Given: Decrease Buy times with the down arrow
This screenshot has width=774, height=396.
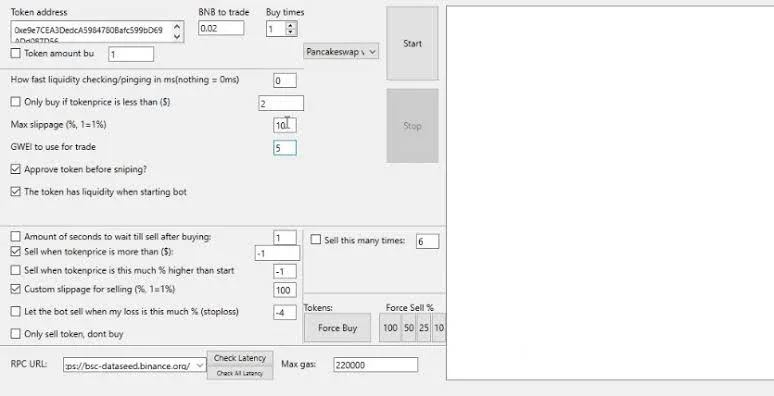Looking at the screenshot, I should [x=291, y=32].
